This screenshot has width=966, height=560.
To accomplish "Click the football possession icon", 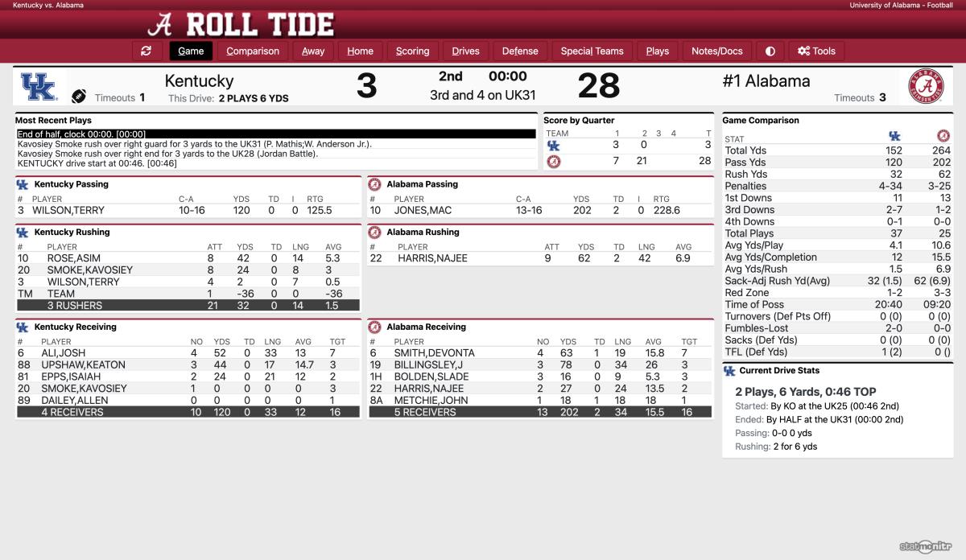I will pos(79,97).
